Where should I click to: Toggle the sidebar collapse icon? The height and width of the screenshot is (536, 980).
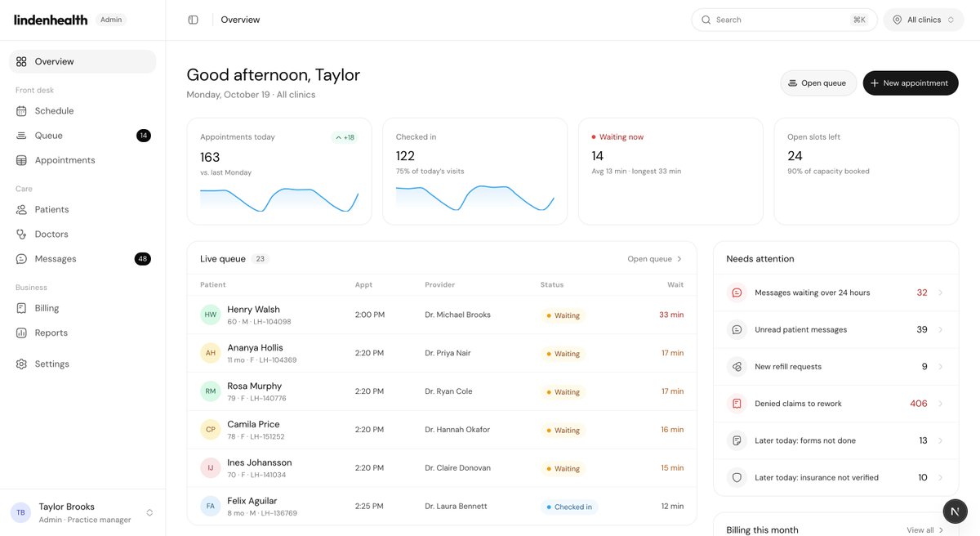pos(193,20)
